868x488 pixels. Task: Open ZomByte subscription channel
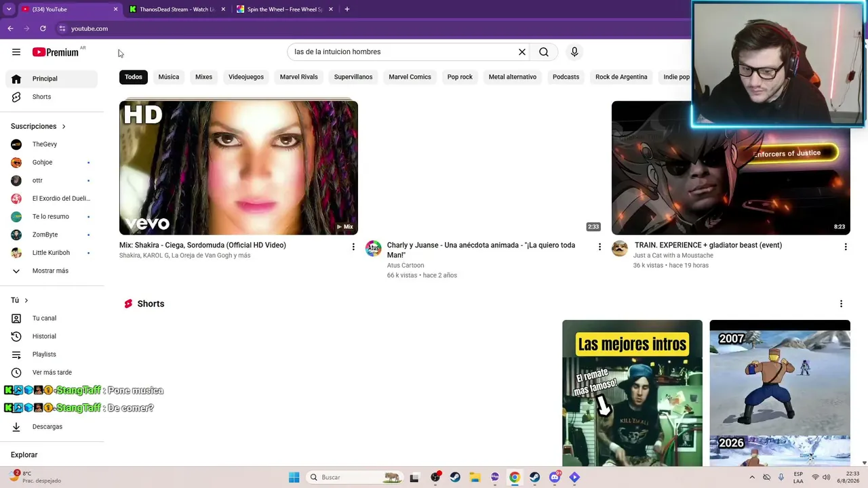52,235
